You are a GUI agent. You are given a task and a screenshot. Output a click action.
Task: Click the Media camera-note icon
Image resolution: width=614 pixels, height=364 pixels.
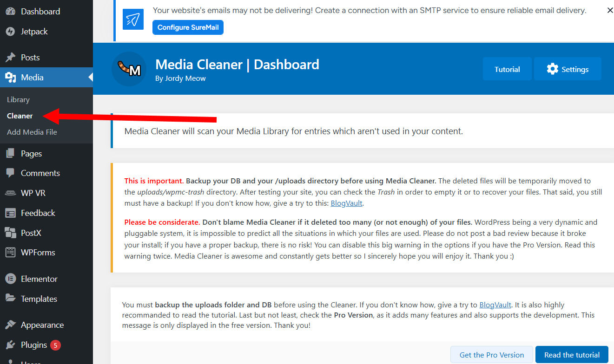pyautogui.click(x=10, y=78)
